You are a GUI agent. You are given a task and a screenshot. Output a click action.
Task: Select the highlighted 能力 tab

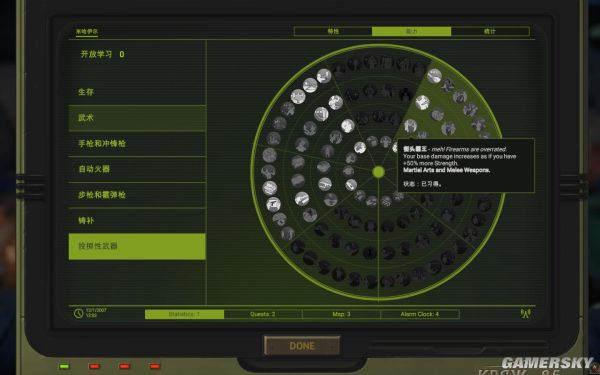tap(412, 31)
